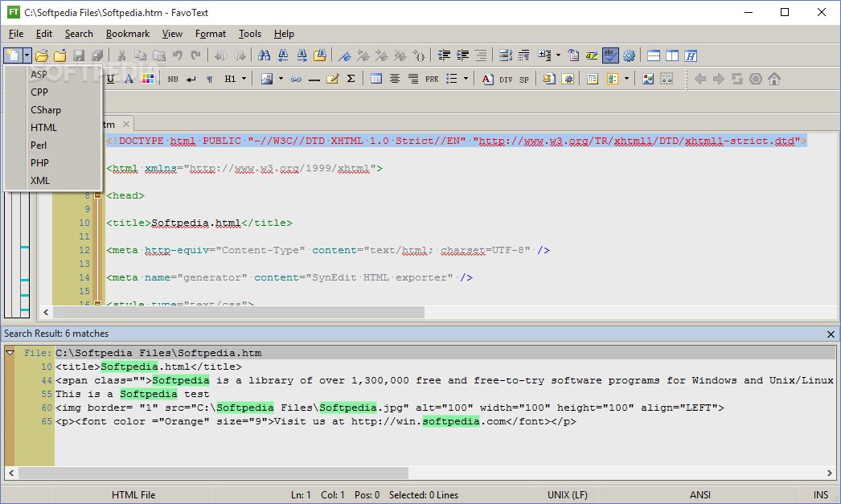The width and height of the screenshot is (841, 504).
Task: Open the File menu
Action: tap(16, 34)
